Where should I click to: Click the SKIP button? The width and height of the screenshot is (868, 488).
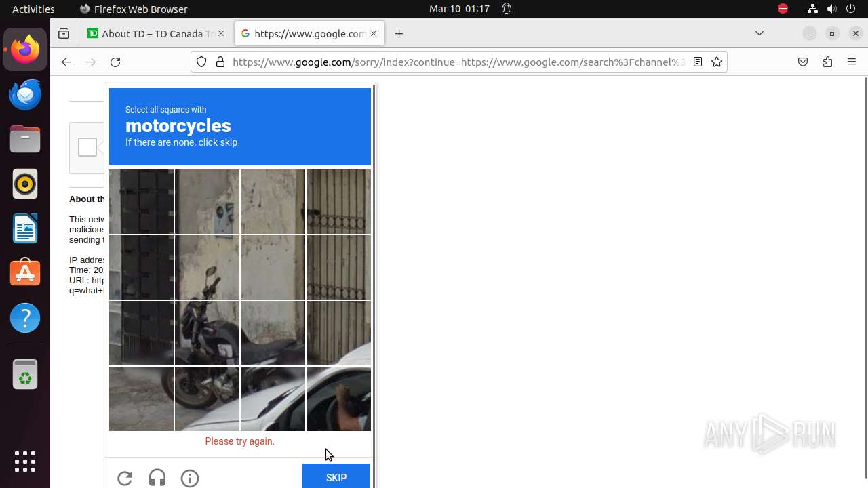336,477
